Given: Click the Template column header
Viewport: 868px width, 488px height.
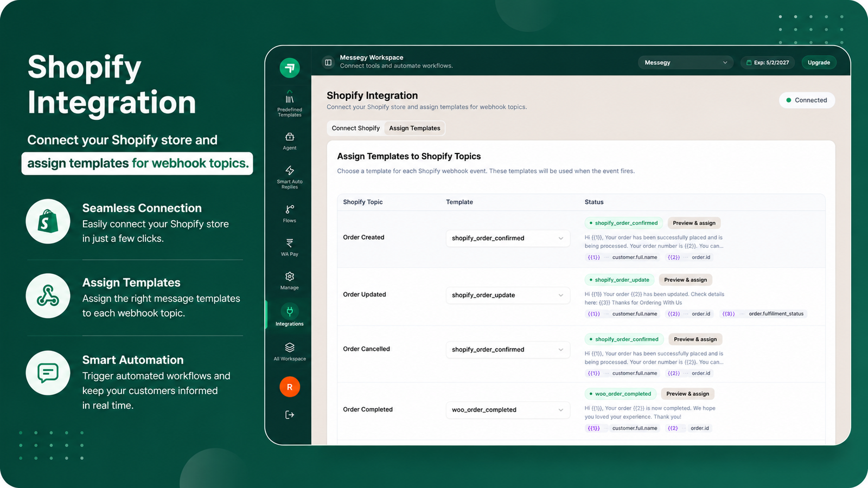Looking at the screenshot, I should [x=459, y=202].
